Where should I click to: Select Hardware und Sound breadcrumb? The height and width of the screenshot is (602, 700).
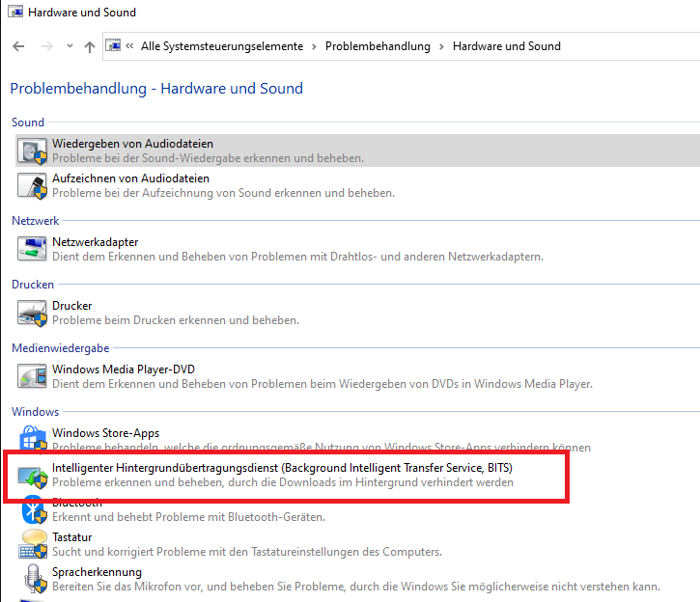tap(506, 46)
